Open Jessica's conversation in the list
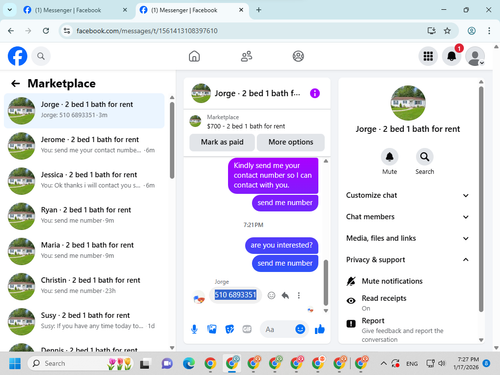 [x=84, y=181]
